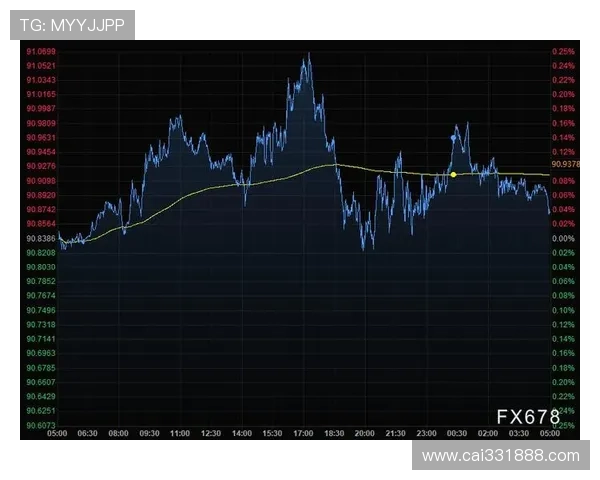Click the yellow dot on the average line

(x=453, y=174)
